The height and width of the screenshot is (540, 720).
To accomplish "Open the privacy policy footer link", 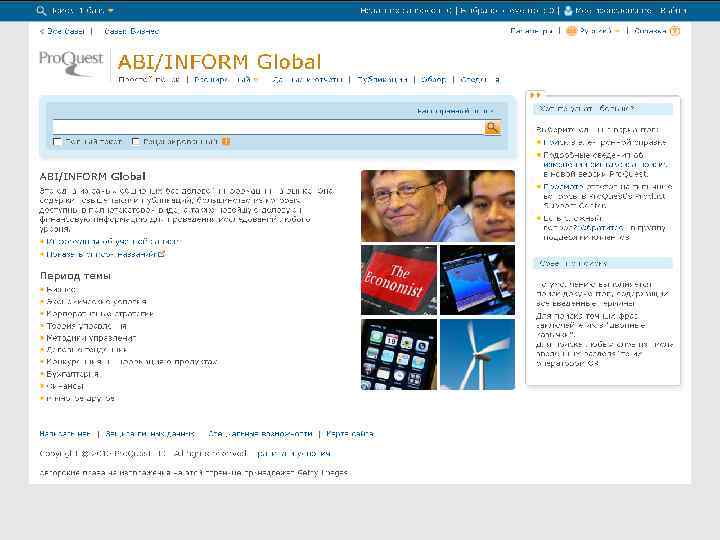I will coord(150,433).
